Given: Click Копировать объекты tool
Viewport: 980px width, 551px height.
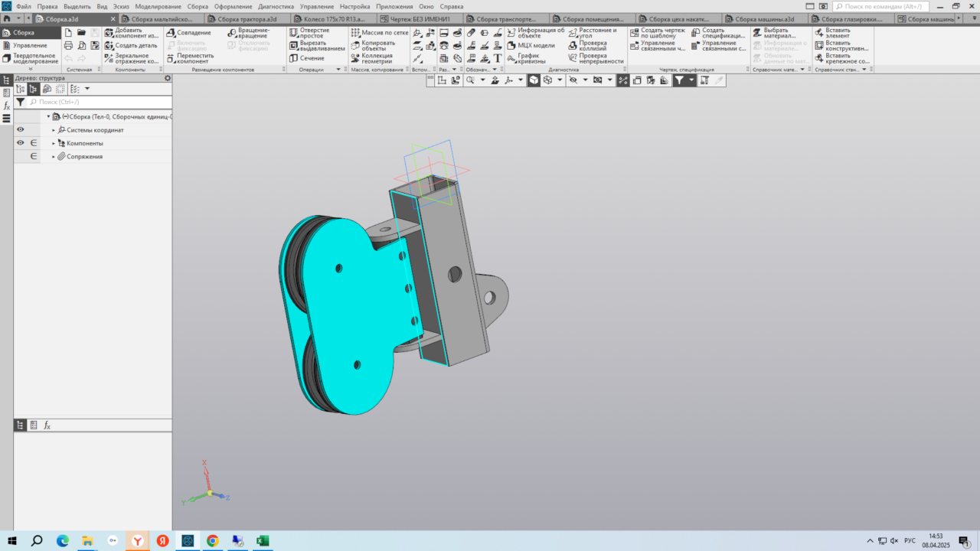Looking at the screenshot, I should pos(374,46).
